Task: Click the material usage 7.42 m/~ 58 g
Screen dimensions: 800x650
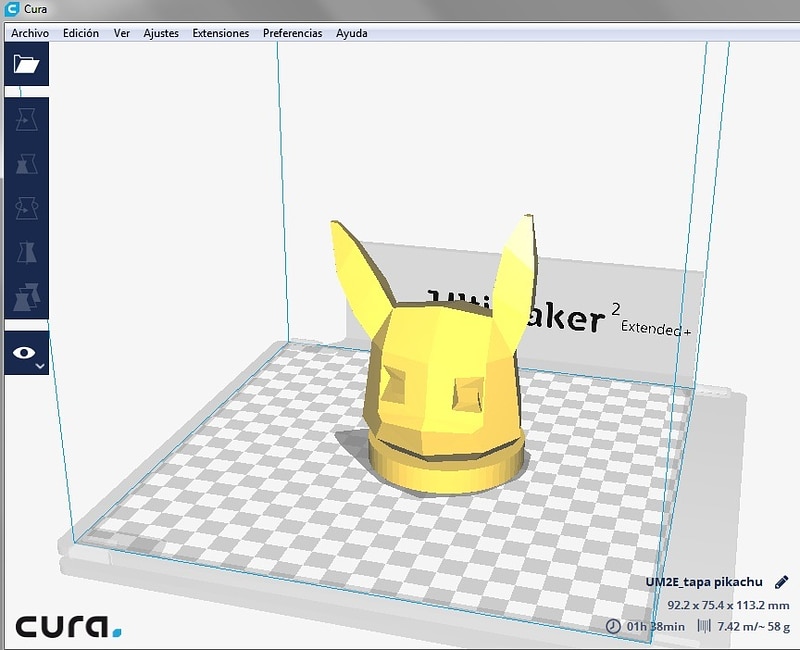Action: [x=754, y=626]
